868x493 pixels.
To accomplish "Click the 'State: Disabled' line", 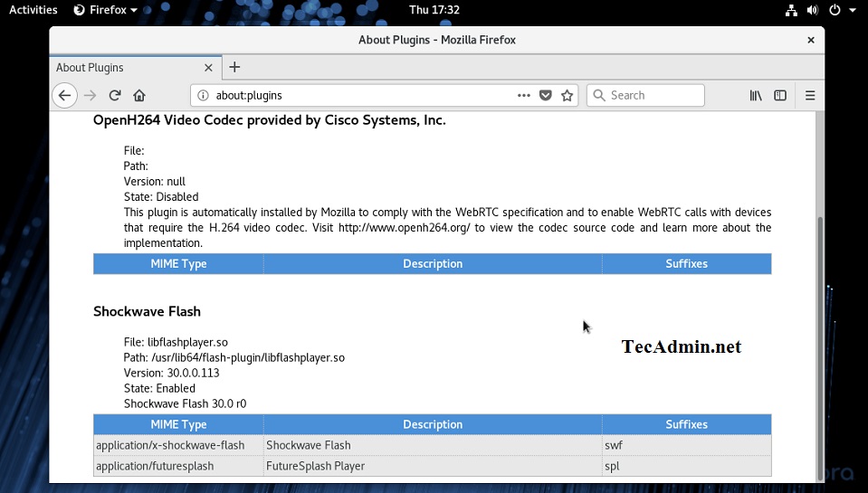I will [x=161, y=197].
